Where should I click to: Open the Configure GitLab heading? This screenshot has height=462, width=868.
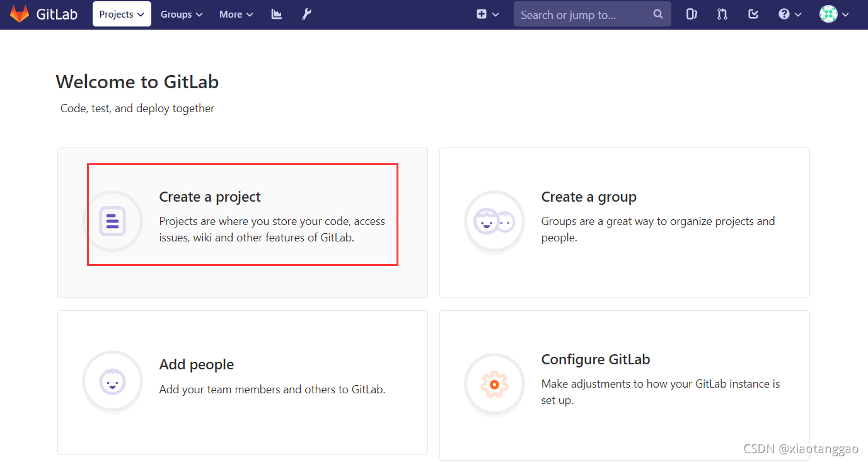[596, 359]
